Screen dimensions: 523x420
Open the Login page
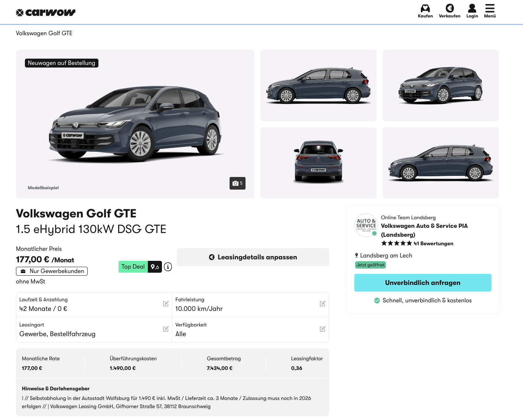pos(472,11)
